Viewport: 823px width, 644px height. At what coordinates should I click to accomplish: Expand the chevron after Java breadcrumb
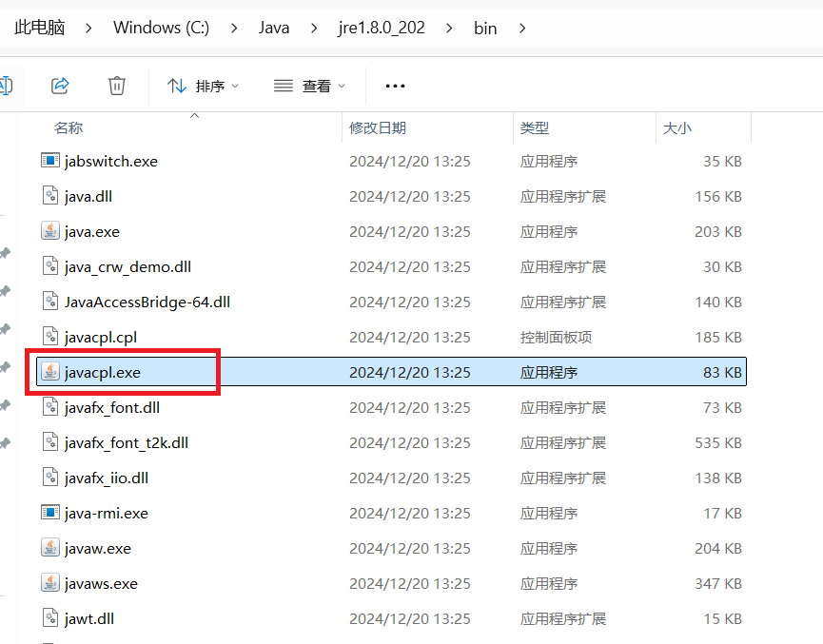[314, 28]
